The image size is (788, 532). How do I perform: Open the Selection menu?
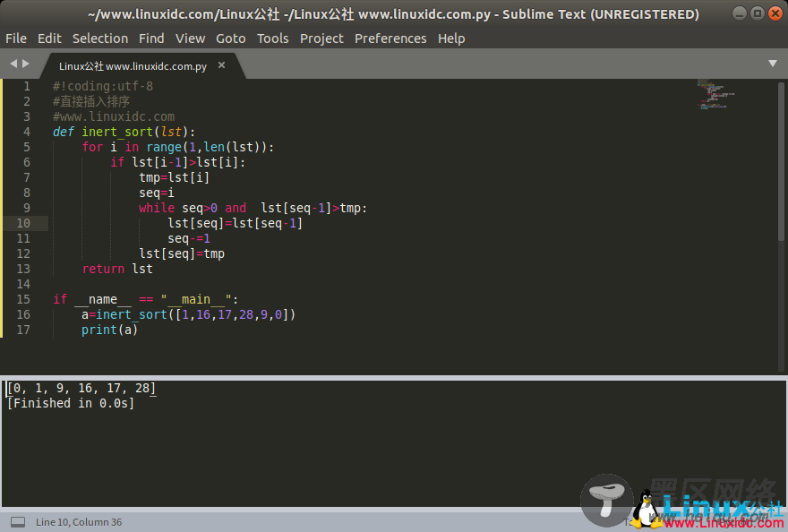(100, 39)
